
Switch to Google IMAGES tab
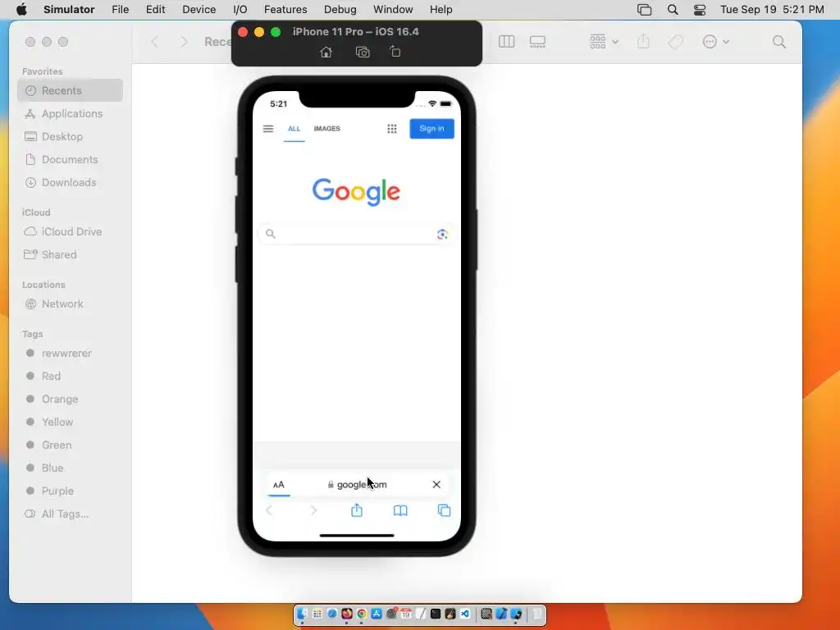click(x=326, y=129)
